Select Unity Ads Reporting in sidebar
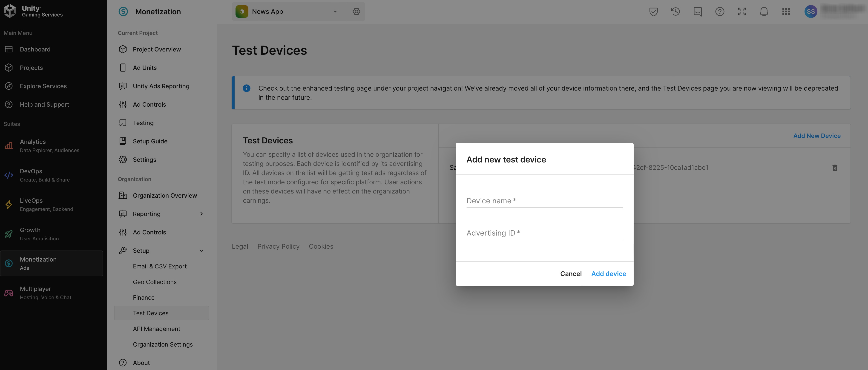868x370 pixels. click(161, 86)
